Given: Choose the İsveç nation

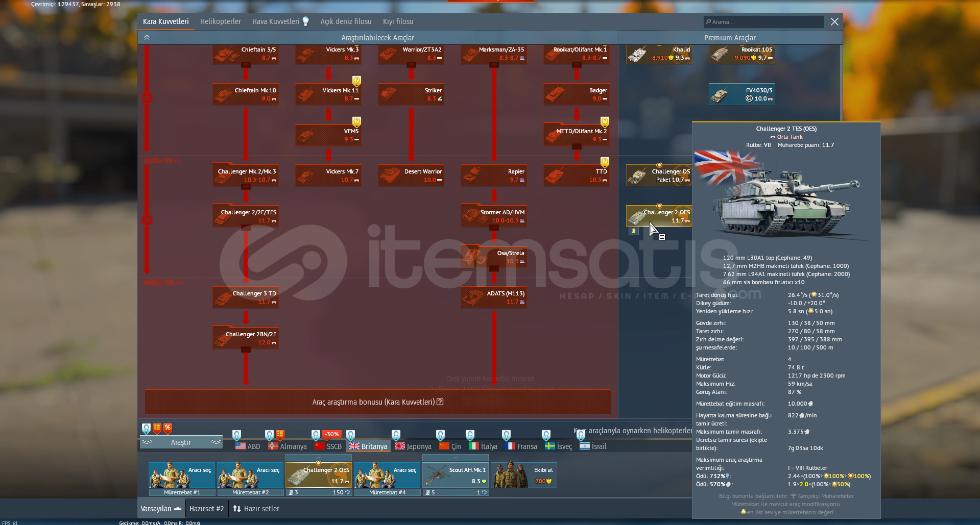Looking at the screenshot, I should (x=558, y=446).
